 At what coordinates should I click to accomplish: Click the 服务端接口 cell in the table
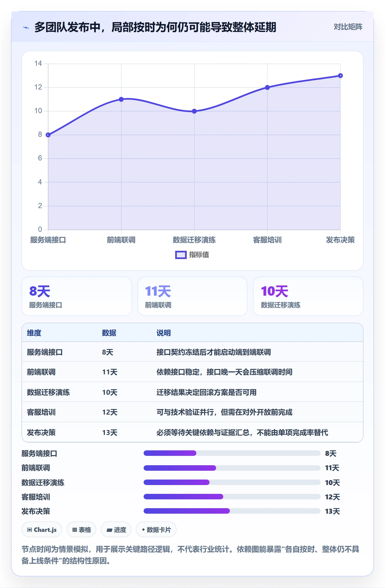tap(45, 352)
